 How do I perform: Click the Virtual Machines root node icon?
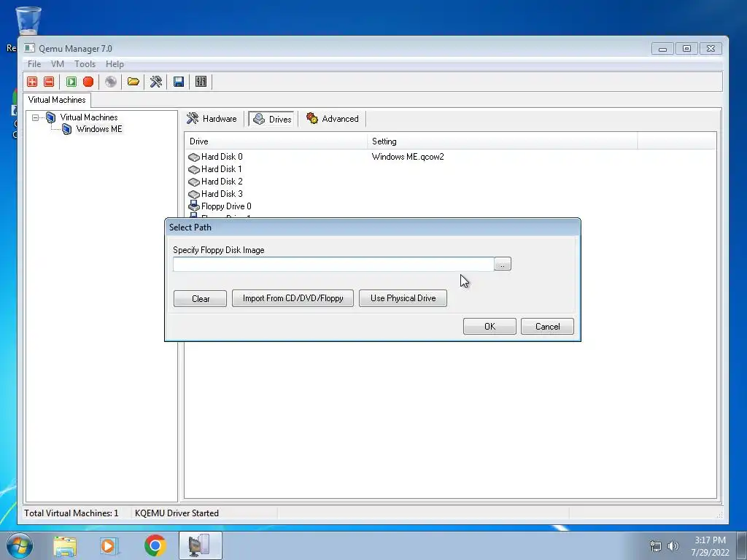point(50,117)
